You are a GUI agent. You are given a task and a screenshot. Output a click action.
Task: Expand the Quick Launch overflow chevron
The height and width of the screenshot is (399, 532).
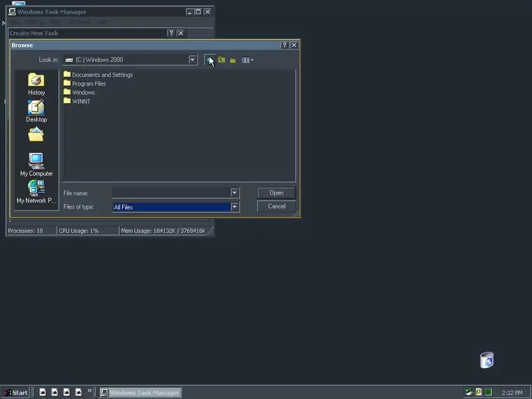click(x=89, y=391)
